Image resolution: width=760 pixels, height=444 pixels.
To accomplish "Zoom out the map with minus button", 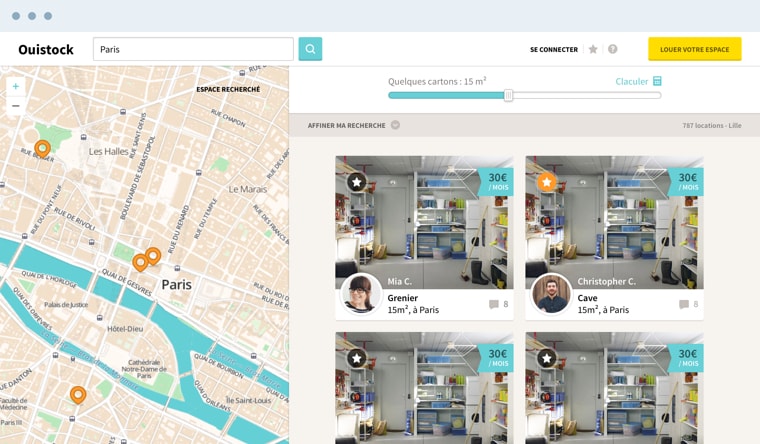I will 16,106.
